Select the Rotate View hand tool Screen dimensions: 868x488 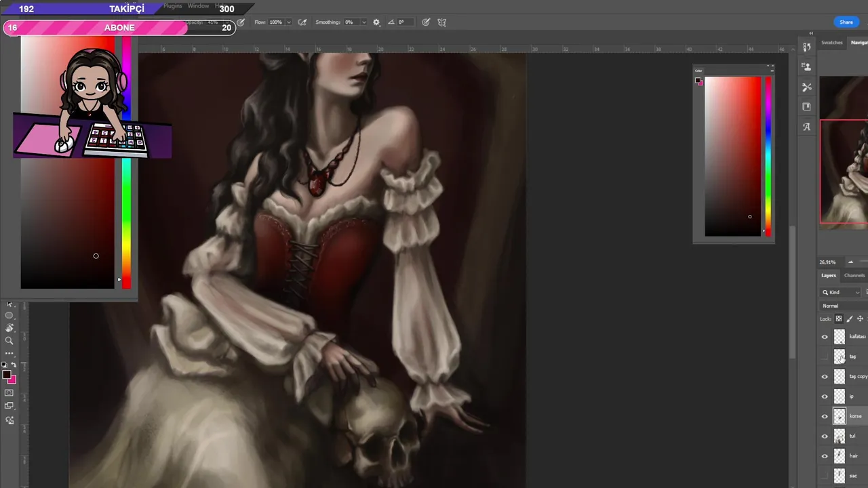click(x=9, y=328)
